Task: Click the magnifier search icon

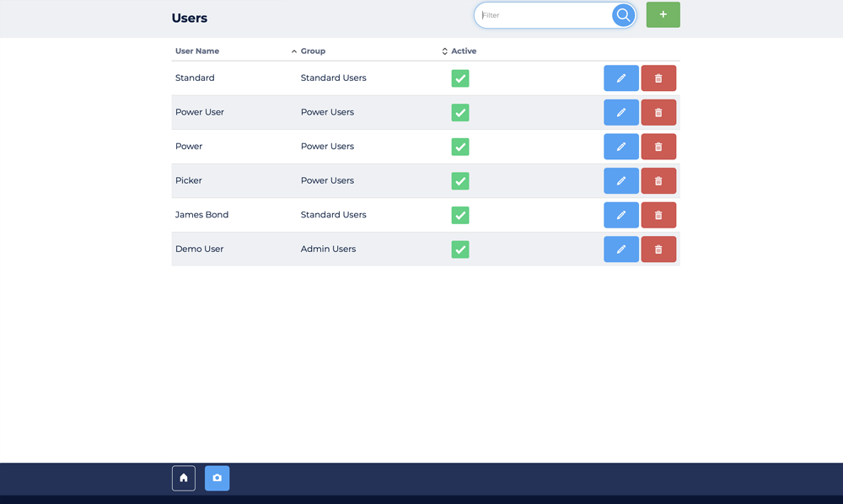Action: click(623, 15)
